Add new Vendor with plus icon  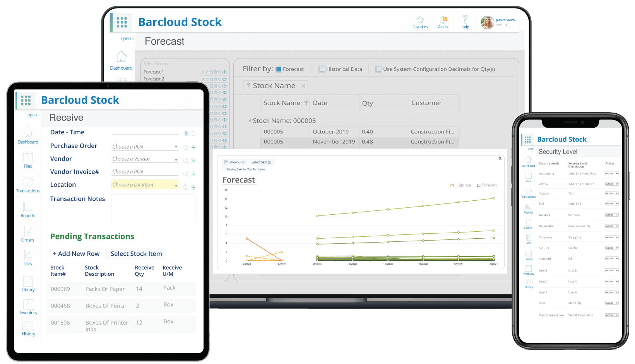(x=193, y=161)
